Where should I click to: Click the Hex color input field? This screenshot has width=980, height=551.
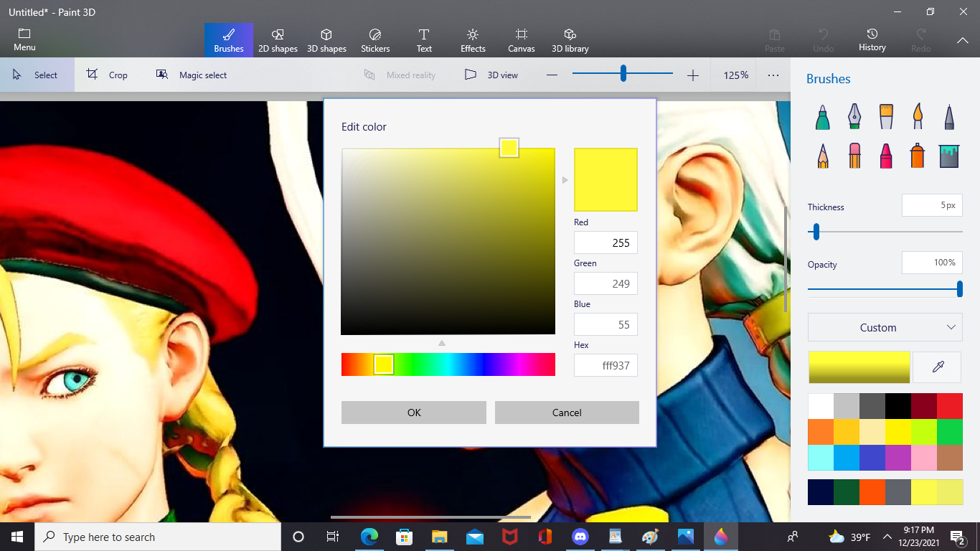(606, 365)
